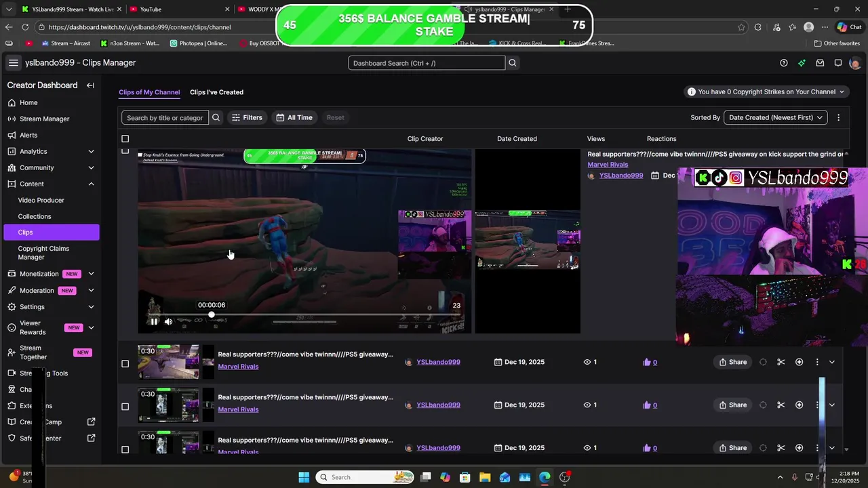Open the hamburger menu beside Clips Manager title

[14, 63]
